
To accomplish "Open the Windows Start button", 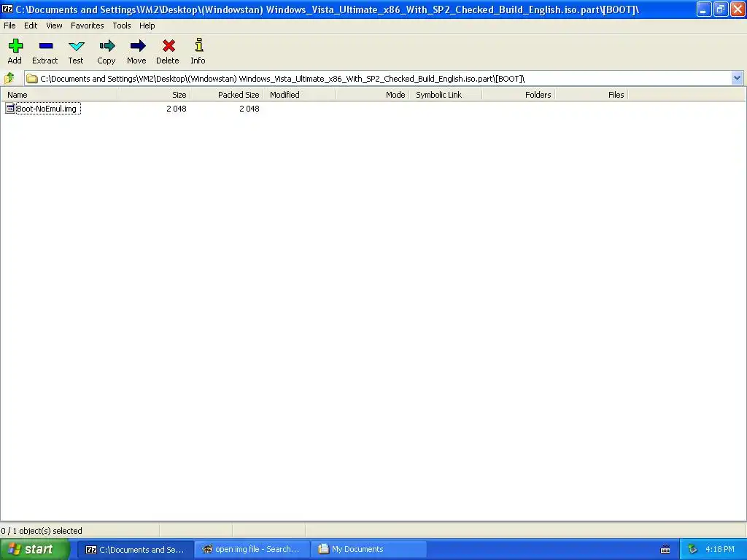I will tap(35, 550).
